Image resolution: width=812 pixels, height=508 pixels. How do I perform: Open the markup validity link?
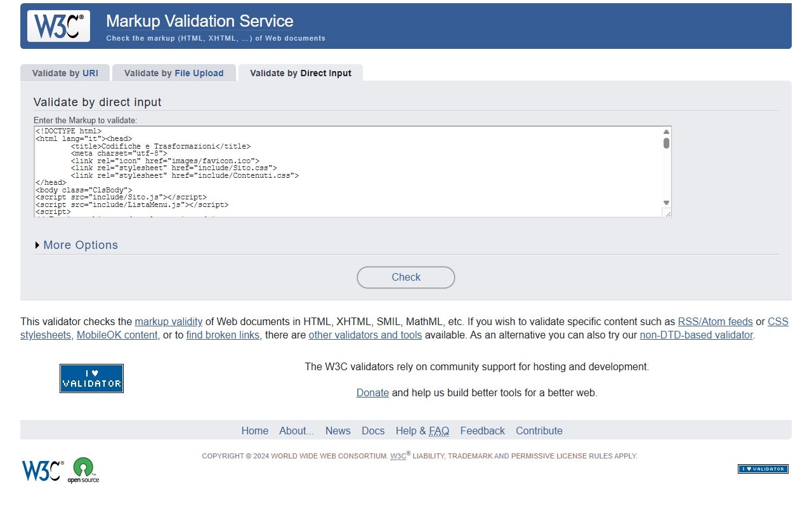pos(168,321)
